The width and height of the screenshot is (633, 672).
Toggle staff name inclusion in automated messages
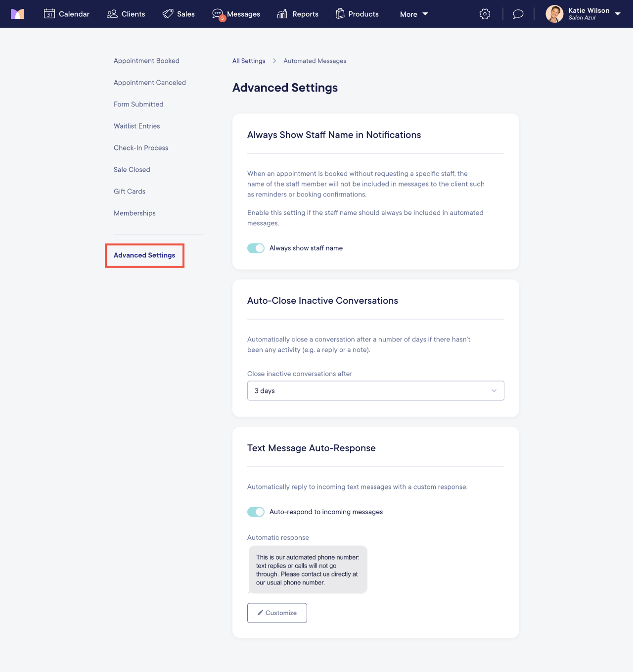[256, 248]
